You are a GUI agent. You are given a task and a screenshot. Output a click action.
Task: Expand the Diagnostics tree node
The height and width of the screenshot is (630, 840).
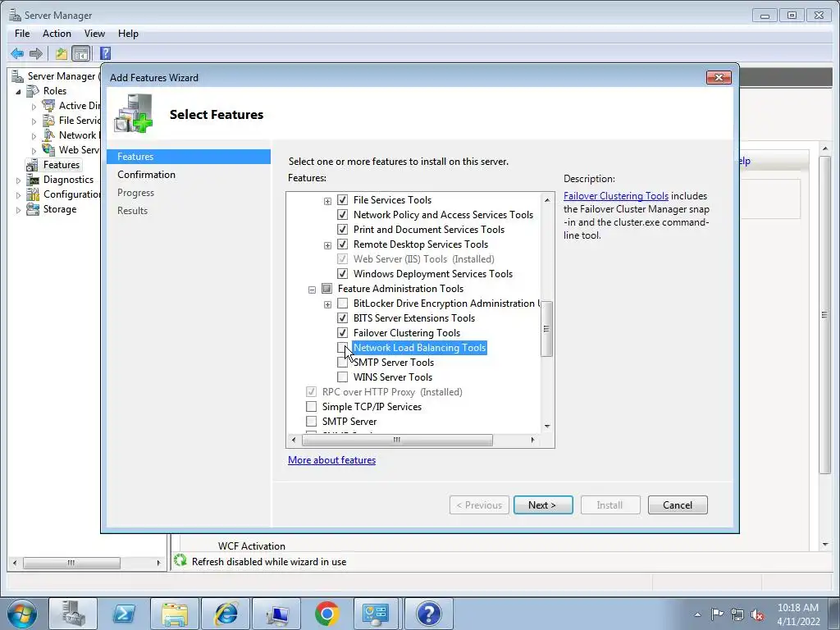click(x=18, y=180)
